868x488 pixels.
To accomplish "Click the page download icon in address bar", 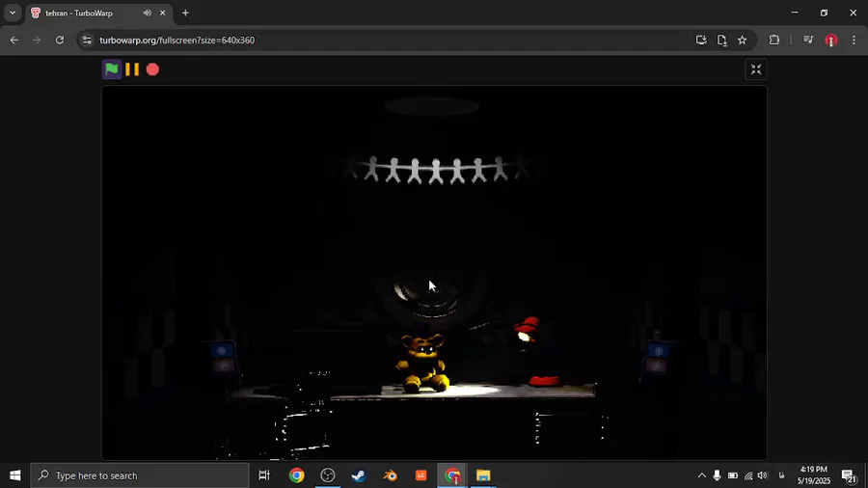I will coord(721,40).
